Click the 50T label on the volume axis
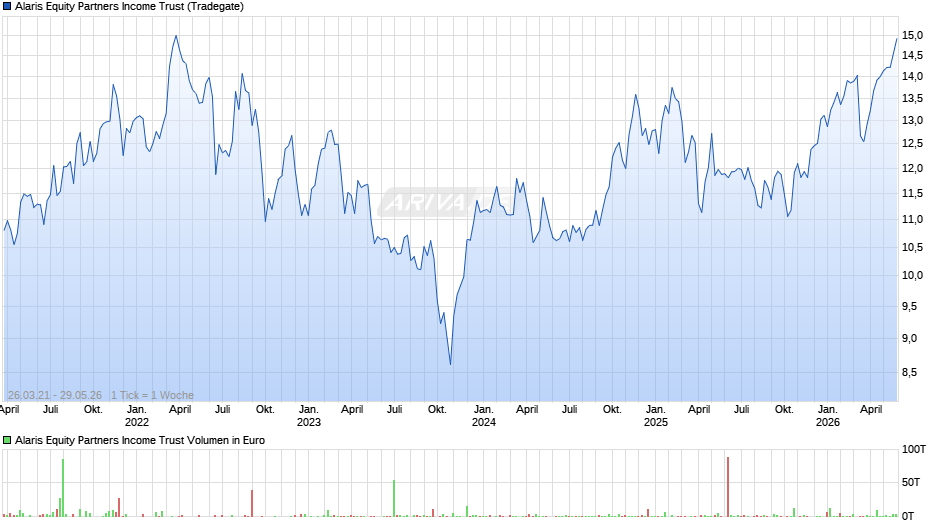 click(x=911, y=482)
